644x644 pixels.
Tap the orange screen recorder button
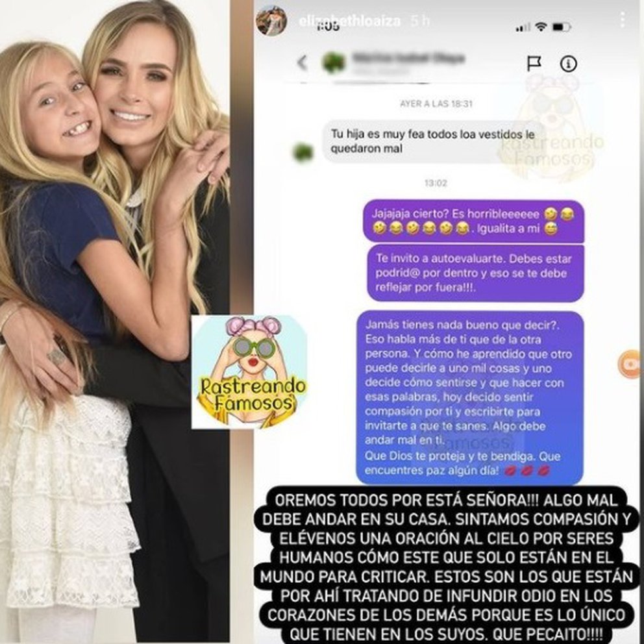tap(630, 364)
